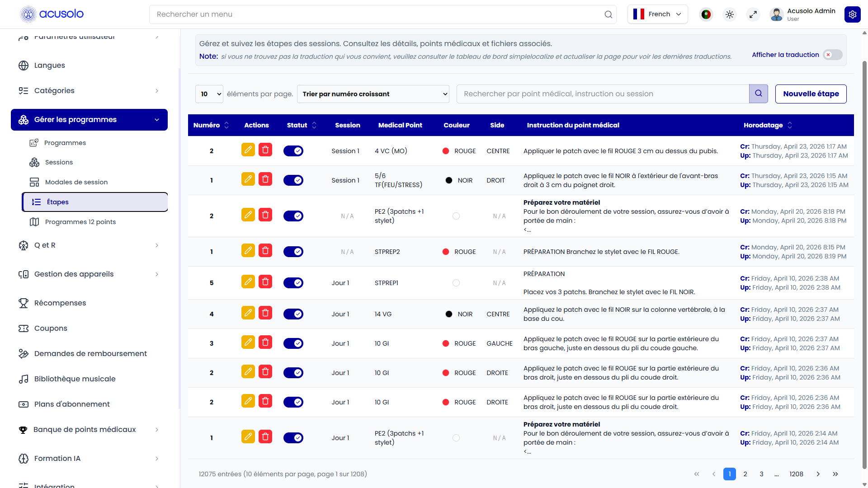868x488 pixels.
Task: Delete the 14 VG step
Action: tap(265, 313)
